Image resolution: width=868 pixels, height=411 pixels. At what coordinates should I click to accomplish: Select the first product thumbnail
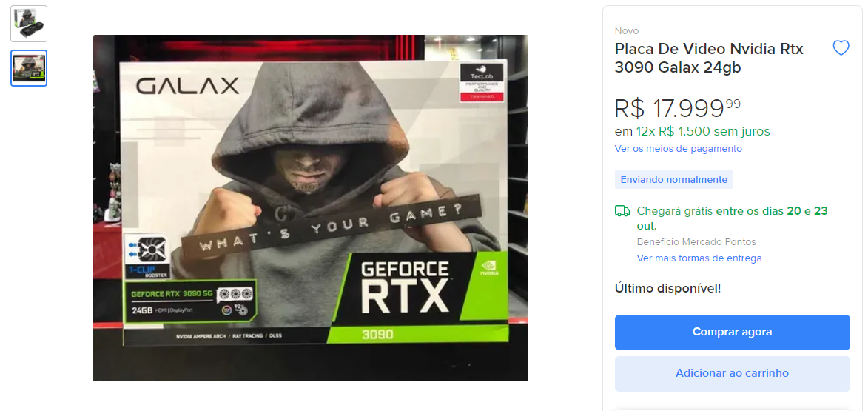tap(29, 24)
